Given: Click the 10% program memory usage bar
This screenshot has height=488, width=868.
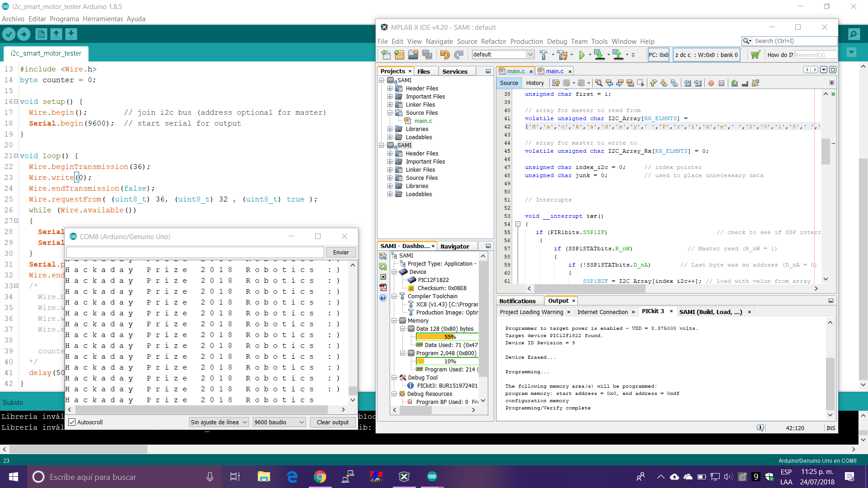Looking at the screenshot, I should [447, 361].
